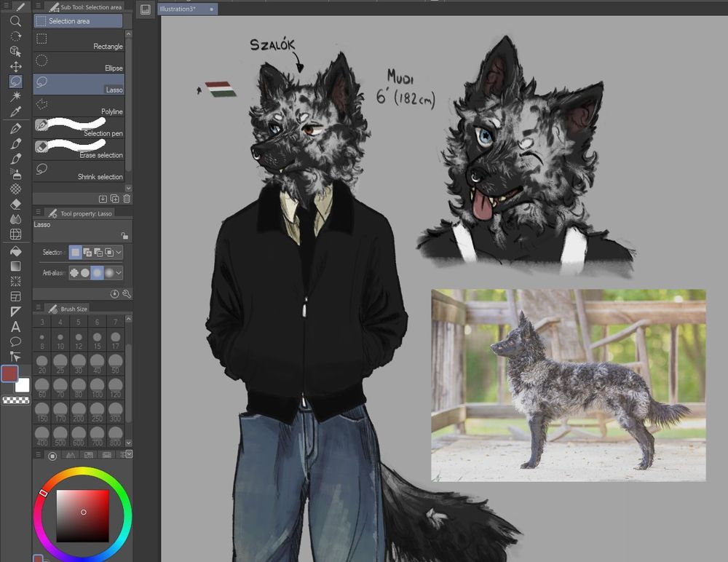This screenshot has height=562, width=728.
Task: Switch to the Color Set tab
Action: (89, 456)
